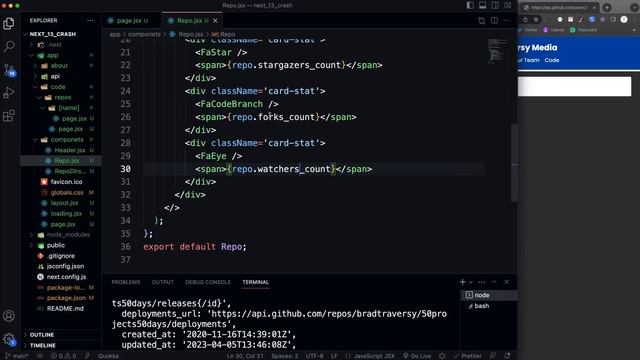Open the Source Control view
Screen dimensions: 640x360
point(9,70)
